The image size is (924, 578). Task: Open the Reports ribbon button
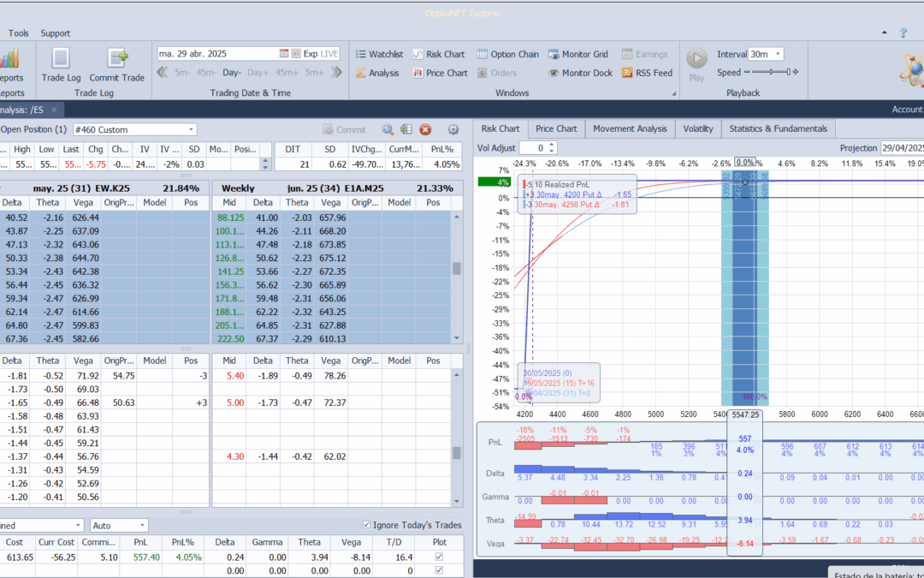(10, 65)
